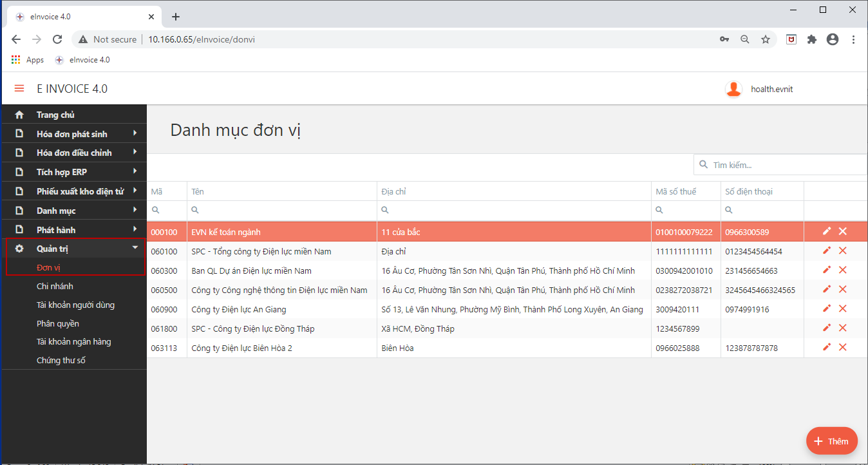Open a new browser tab with plus
Screen dimensions: 868x465
pos(176,17)
